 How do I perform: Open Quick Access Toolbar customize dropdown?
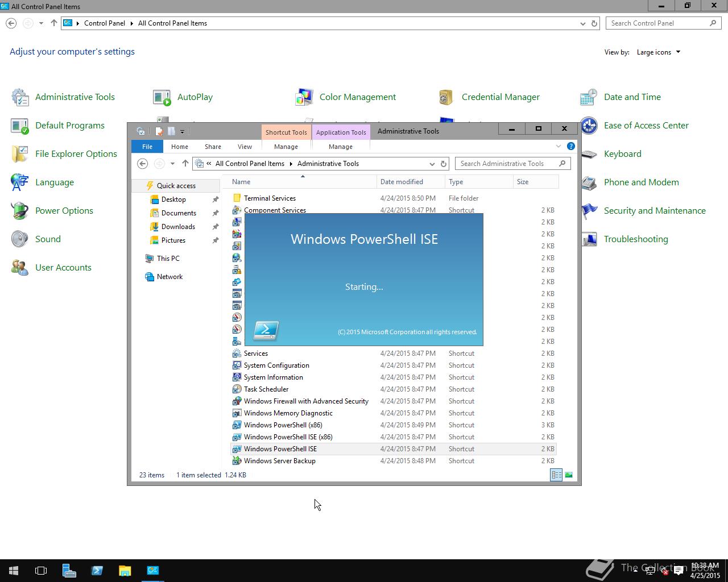182,131
